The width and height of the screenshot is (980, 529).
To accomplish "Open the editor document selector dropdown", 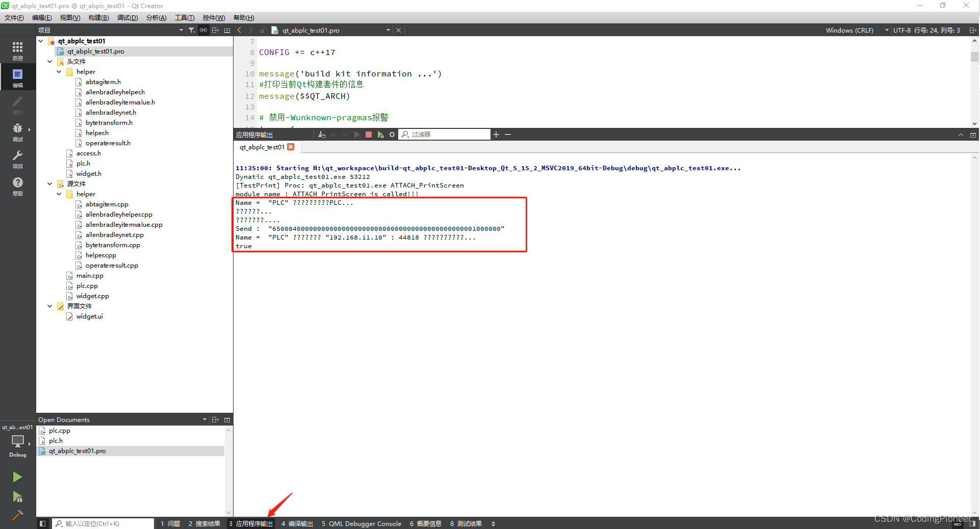I will click(388, 30).
